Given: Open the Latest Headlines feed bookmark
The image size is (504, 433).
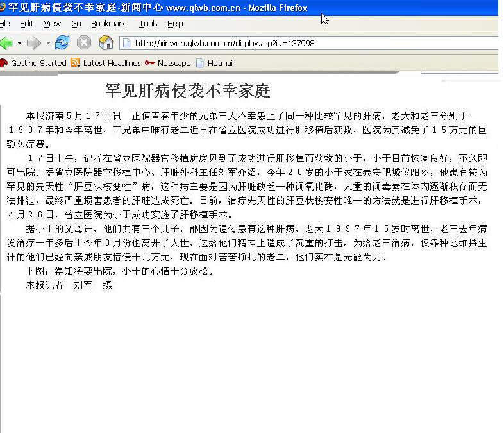Looking at the screenshot, I should (106, 64).
